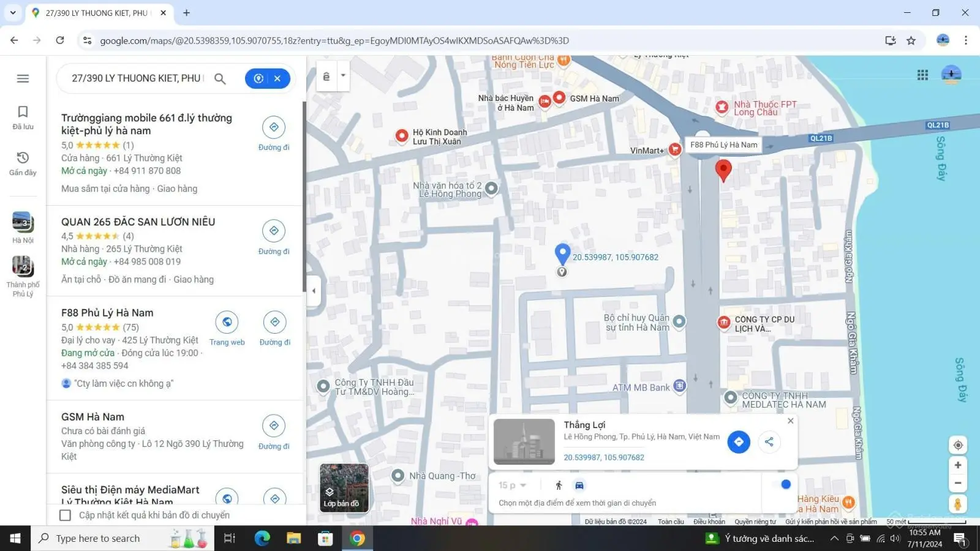Open Windows Start menu
The width and height of the screenshot is (980, 551).
[15, 538]
